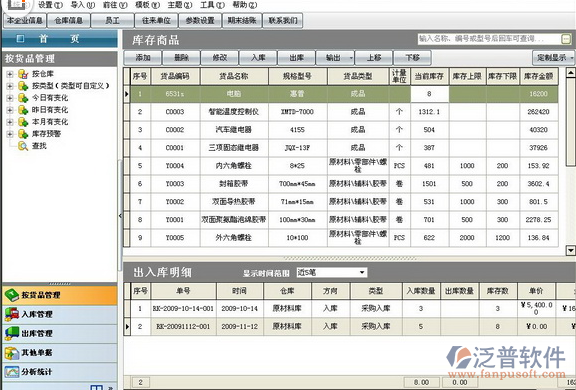Click the search input field for product name
The height and width of the screenshot is (390, 576).
tap(489, 39)
